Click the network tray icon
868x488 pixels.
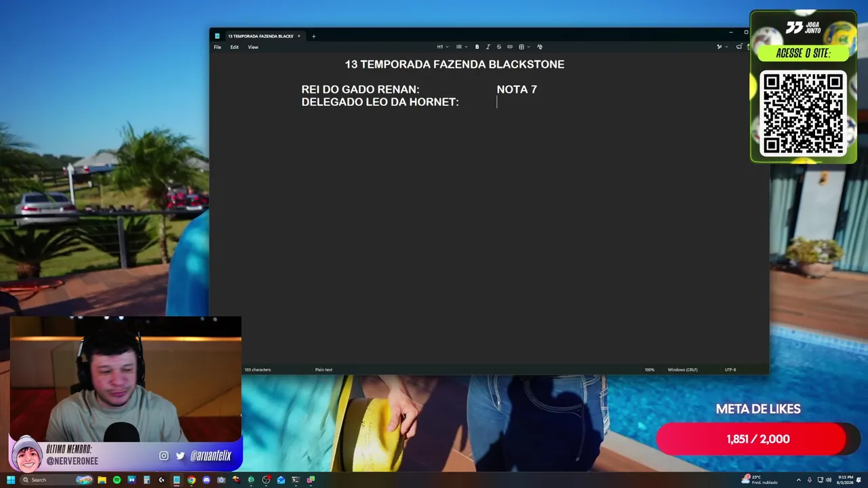(819, 480)
